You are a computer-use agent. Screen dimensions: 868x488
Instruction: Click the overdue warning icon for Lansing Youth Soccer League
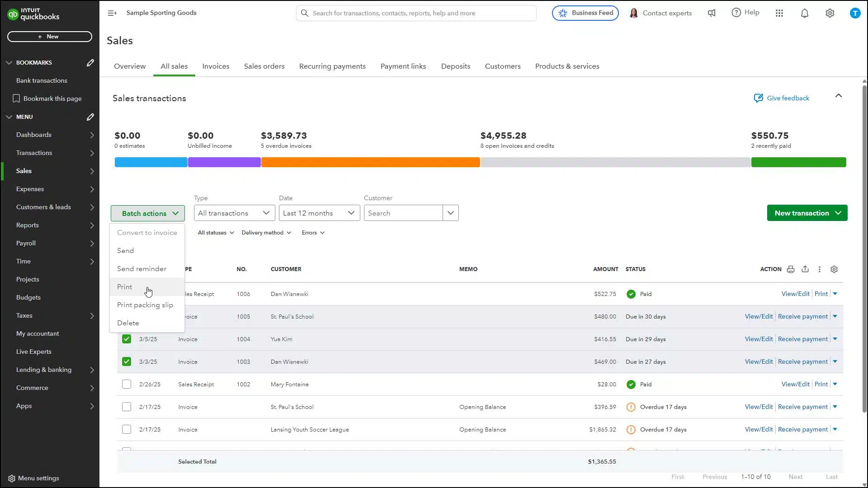[631, 430]
